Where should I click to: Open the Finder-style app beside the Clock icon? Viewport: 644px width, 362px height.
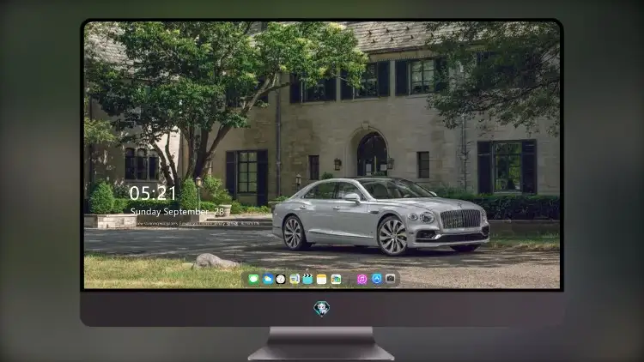[x=294, y=279]
